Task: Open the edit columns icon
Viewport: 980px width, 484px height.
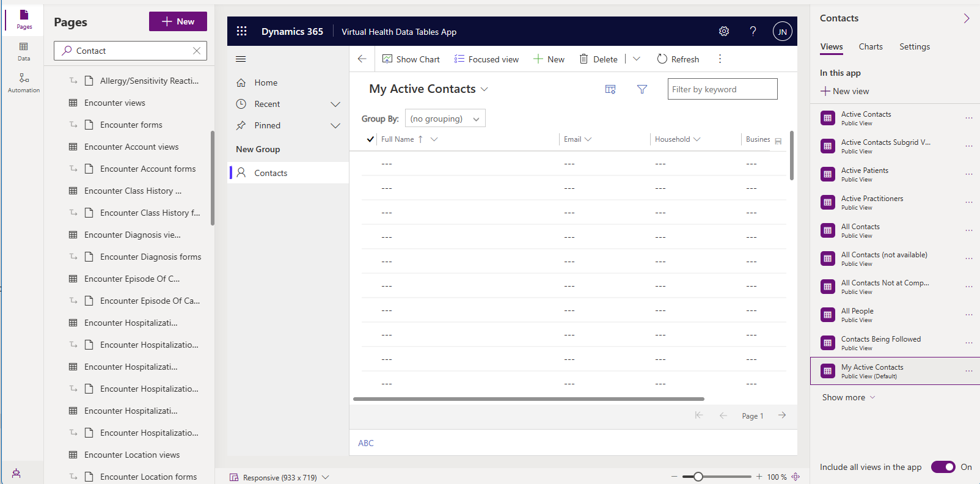Action: pos(610,89)
